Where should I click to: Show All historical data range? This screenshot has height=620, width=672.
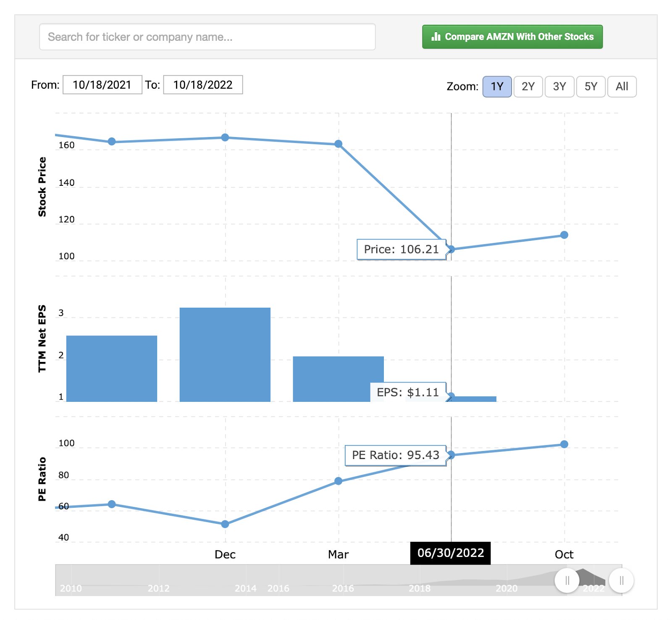click(x=622, y=87)
